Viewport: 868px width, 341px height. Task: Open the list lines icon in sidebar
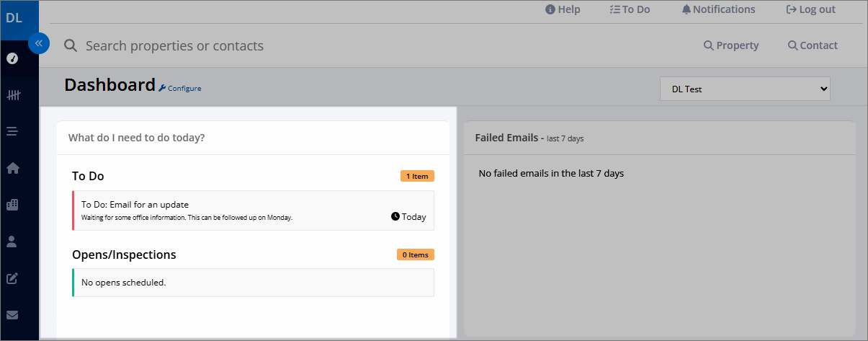[x=12, y=131]
